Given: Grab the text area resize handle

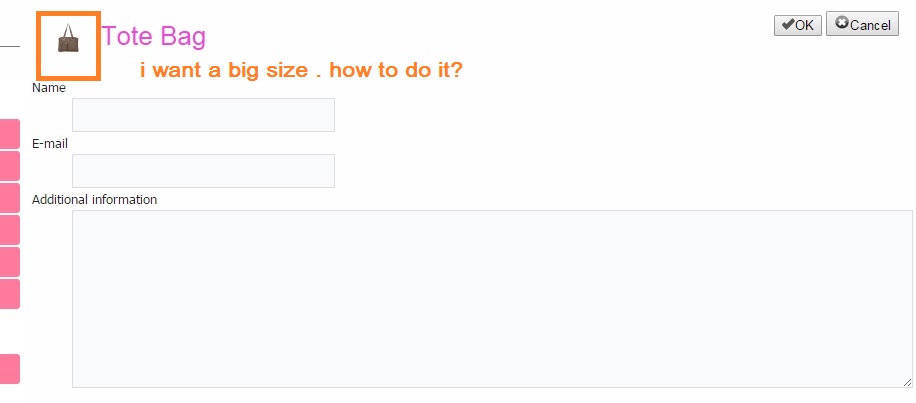Looking at the screenshot, I should click(906, 381).
